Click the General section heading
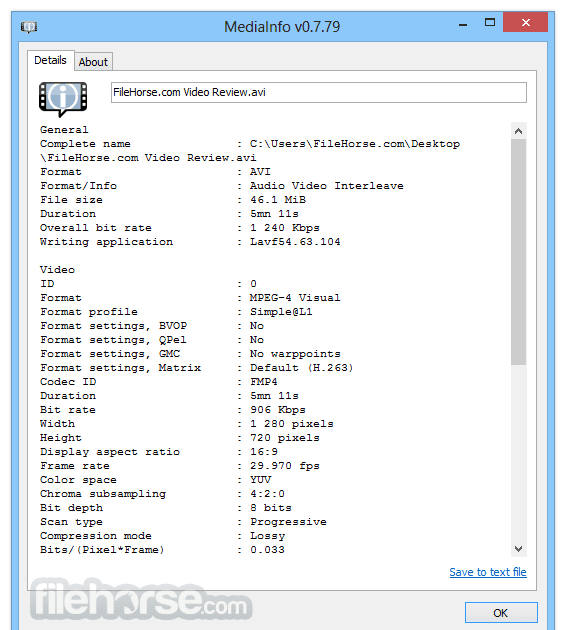This screenshot has width=565, height=630. coord(64,130)
